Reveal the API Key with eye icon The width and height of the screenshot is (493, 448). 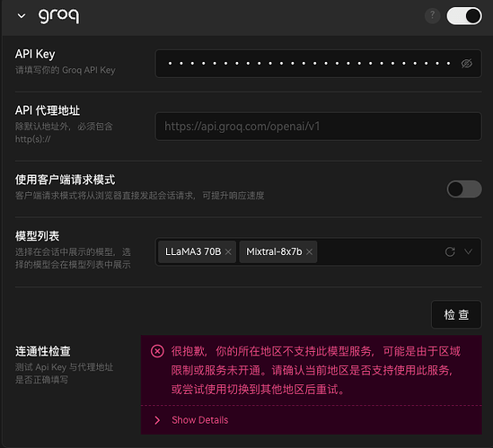(x=467, y=64)
